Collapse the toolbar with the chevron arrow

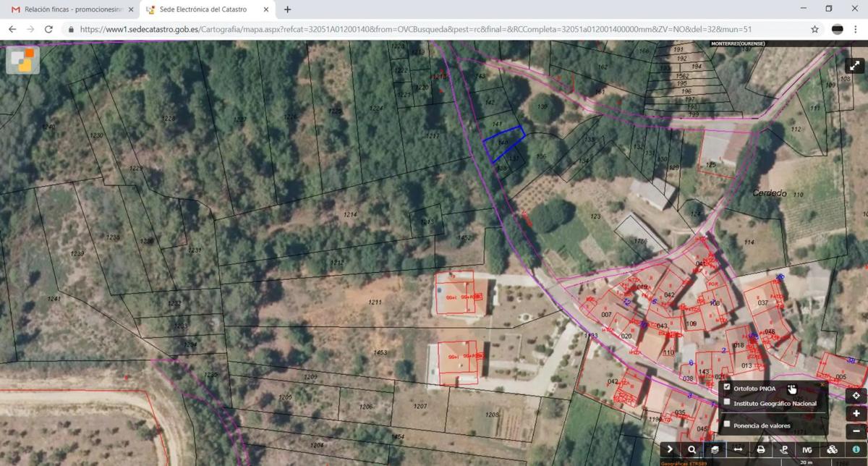[x=671, y=449]
